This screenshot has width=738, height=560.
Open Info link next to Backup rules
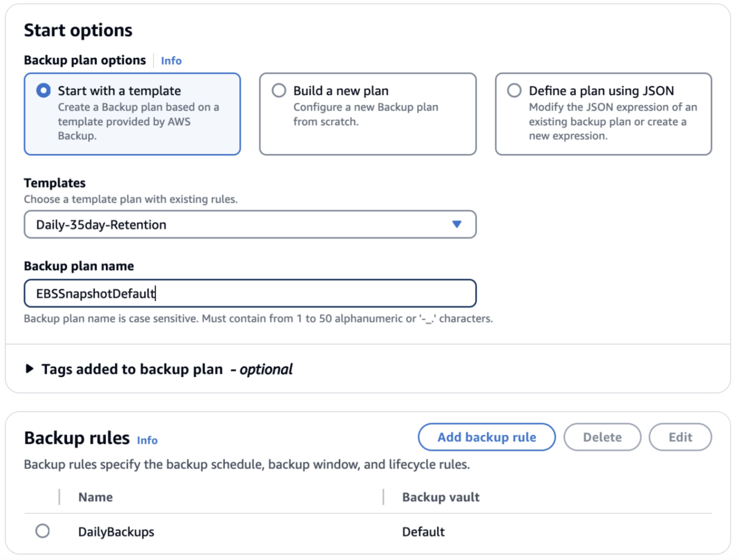(147, 440)
